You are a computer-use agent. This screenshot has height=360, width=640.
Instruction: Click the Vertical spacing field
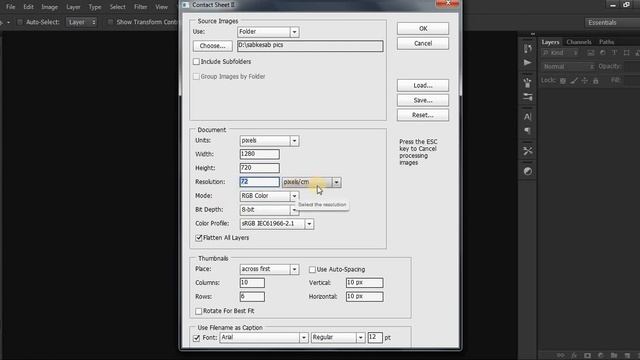tap(364, 283)
